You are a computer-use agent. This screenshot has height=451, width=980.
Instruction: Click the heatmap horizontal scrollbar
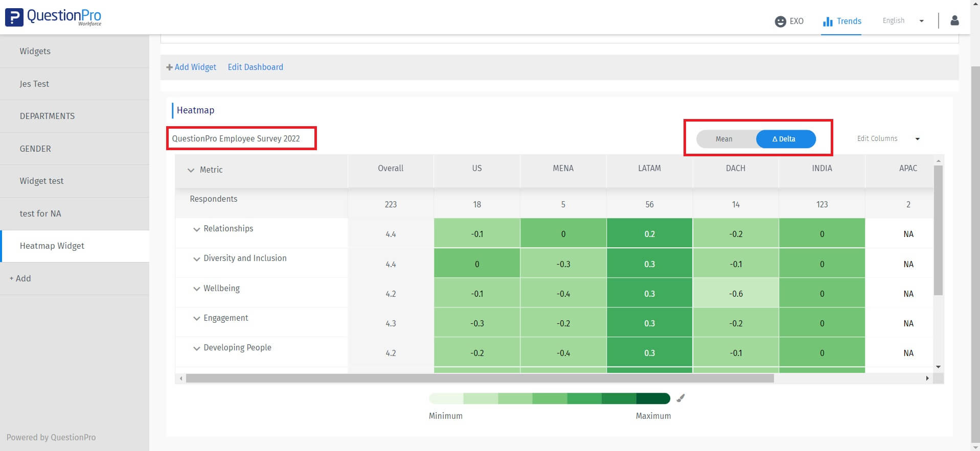click(x=480, y=378)
